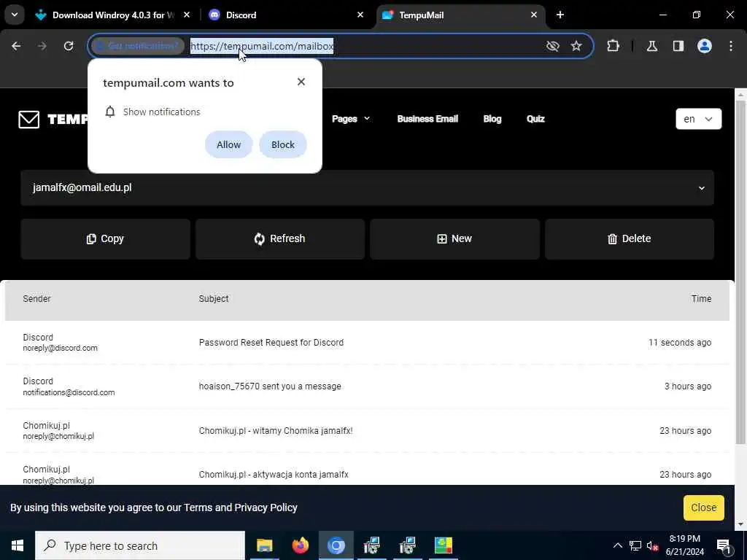Expand the Pages menu
This screenshot has width=747, height=560.
click(351, 119)
